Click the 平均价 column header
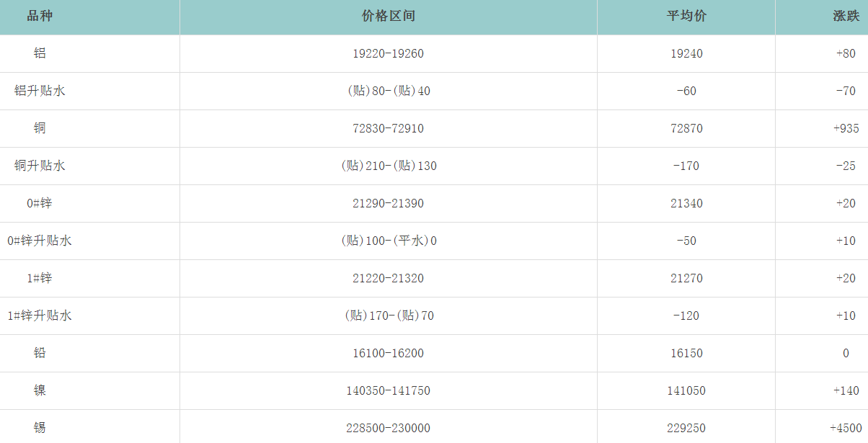 pyautogui.click(x=686, y=17)
